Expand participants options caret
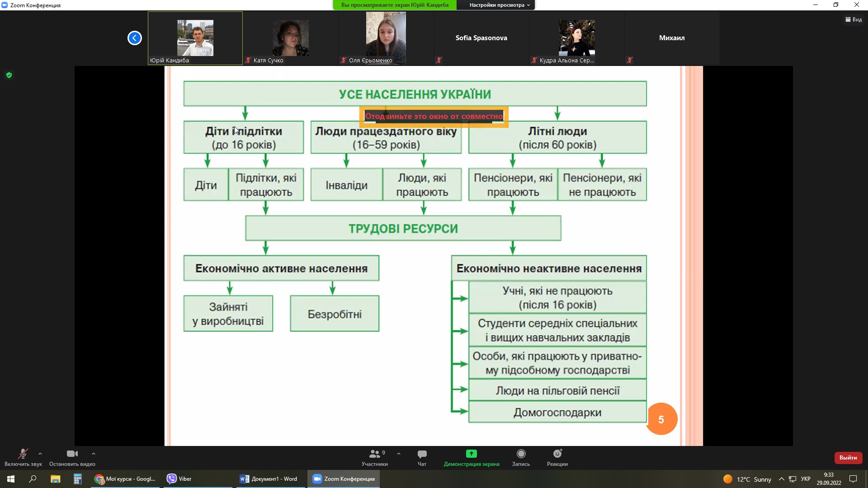Image resolution: width=868 pixels, height=488 pixels. (x=398, y=454)
